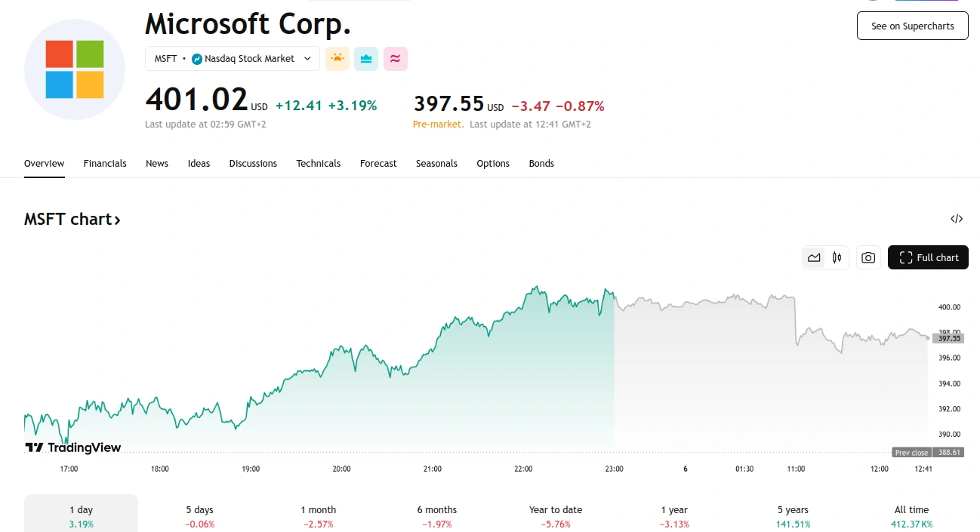This screenshot has height=532, width=980.
Task: Select the area chart style icon
Action: 814,257
